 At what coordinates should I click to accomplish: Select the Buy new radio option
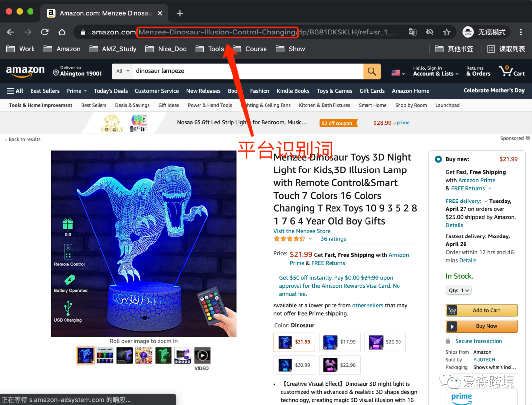(x=438, y=159)
